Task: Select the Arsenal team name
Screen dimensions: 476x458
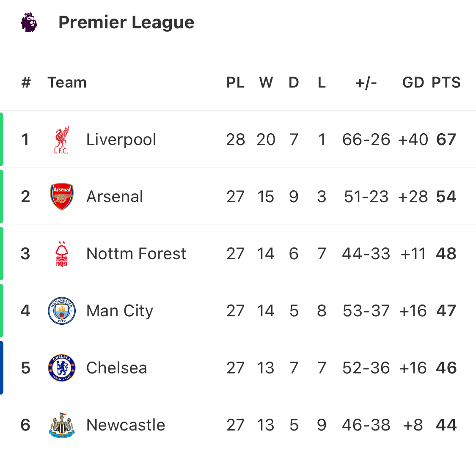Action: tap(115, 197)
